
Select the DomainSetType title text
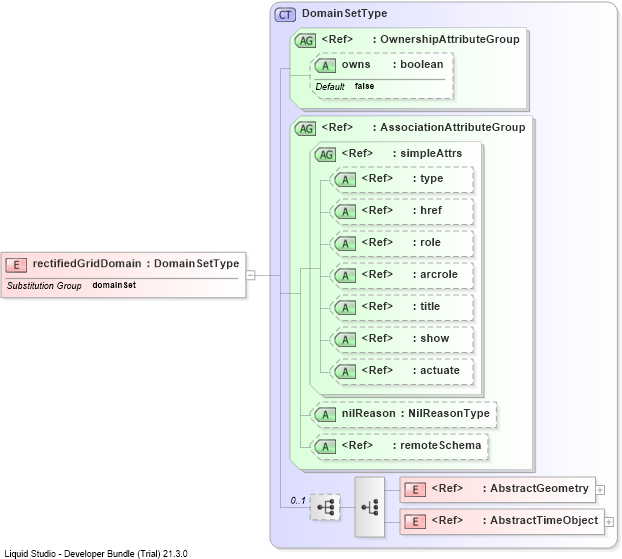pyautogui.click(x=344, y=13)
